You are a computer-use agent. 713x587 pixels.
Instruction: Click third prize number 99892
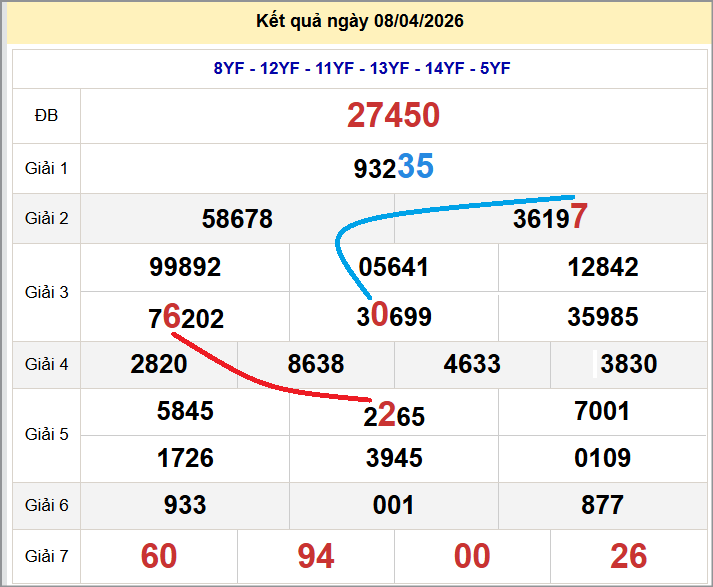click(x=185, y=268)
